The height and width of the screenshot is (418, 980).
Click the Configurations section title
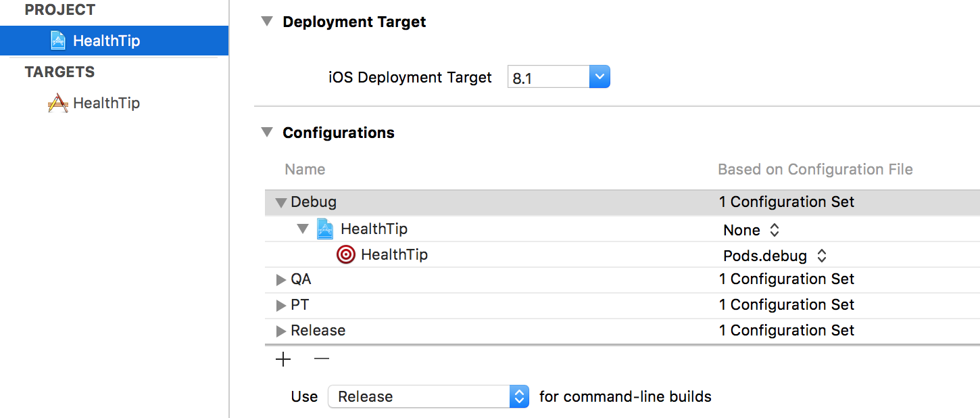tap(339, 133)
